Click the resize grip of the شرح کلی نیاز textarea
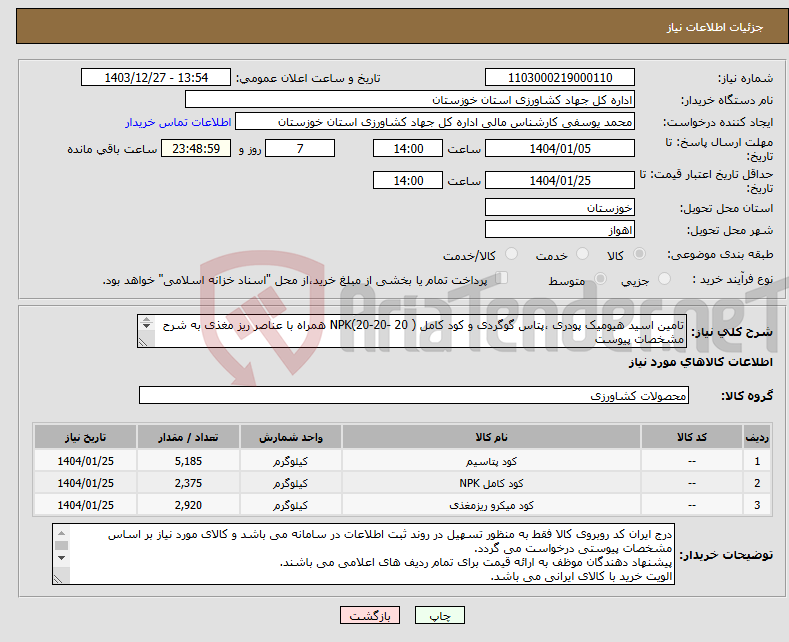 143,342
